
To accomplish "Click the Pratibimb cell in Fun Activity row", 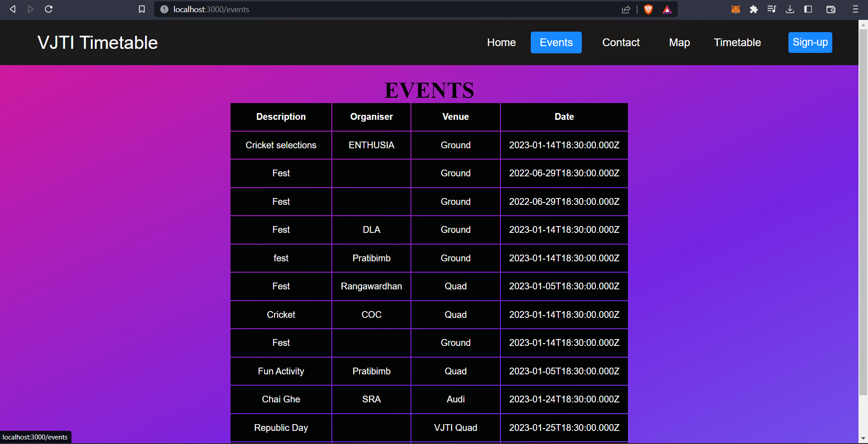I will pyautogui.click(x=372, y=371).
